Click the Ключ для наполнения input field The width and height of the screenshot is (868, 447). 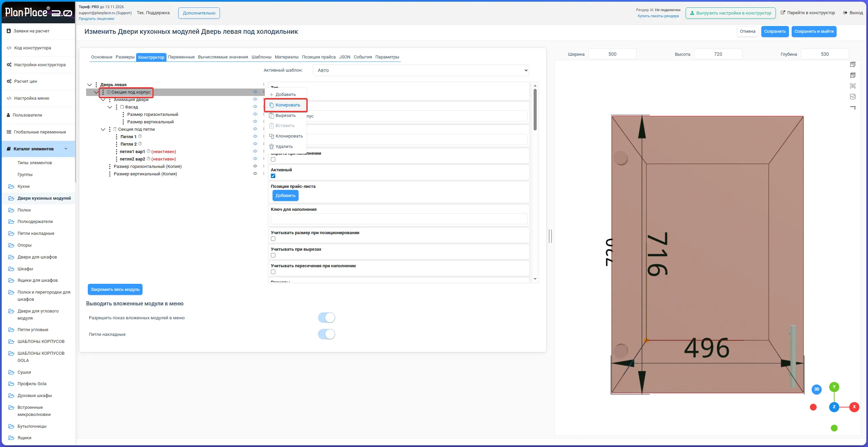(x=399, y=219)
